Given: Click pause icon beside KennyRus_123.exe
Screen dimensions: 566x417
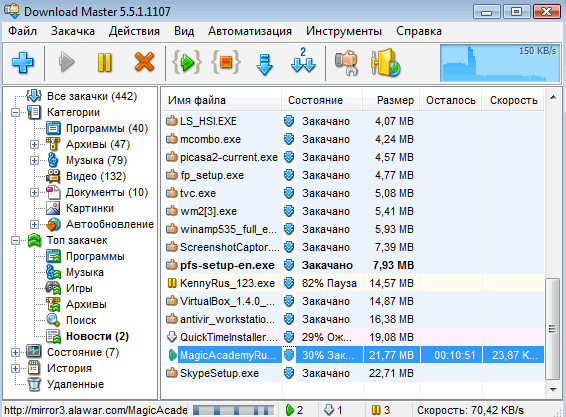Looking at the screenshot, I should tap(171, 283).
